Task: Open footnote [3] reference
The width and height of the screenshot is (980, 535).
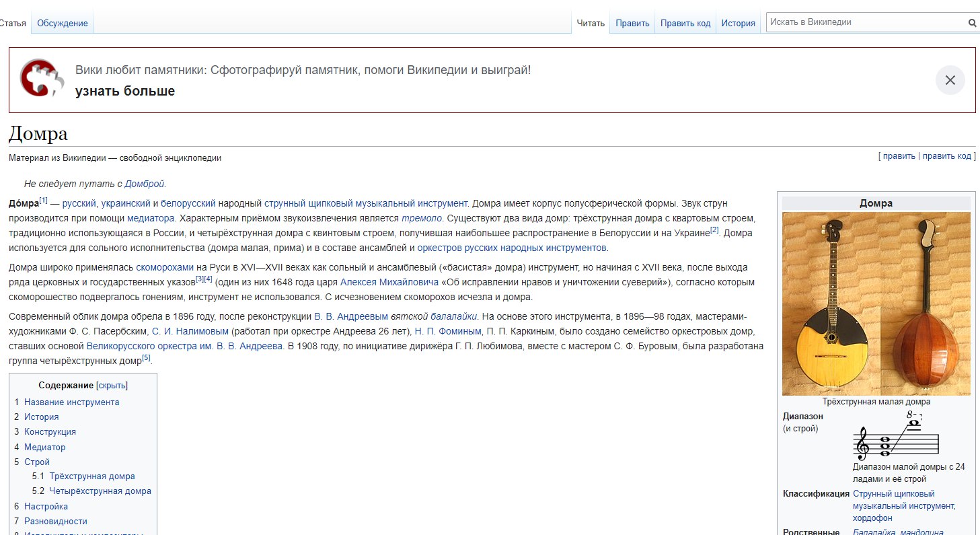Action: tap(199, 279)
